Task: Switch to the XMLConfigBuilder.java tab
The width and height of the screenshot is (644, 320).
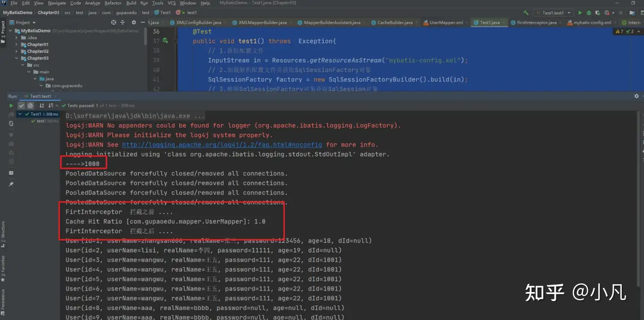Action: click(199, 22)
